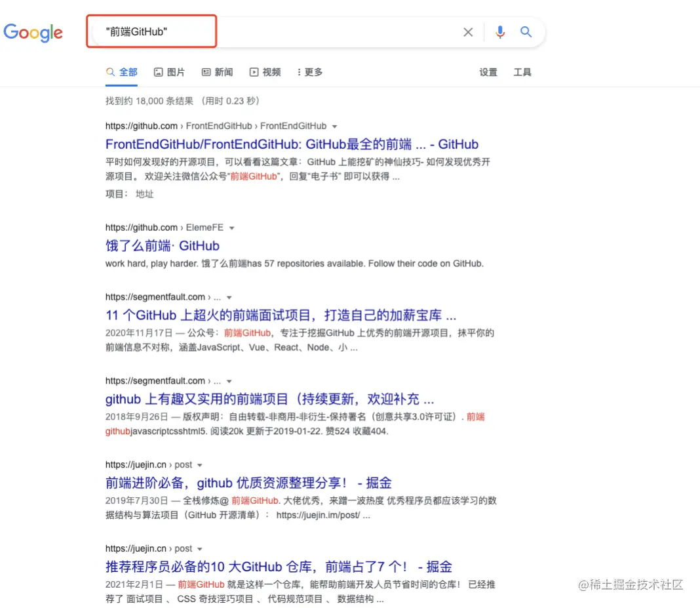Screen dimensions: 700x608
Task: Click the snippet text dated 2021年2月1日
Action: [300, 592]
